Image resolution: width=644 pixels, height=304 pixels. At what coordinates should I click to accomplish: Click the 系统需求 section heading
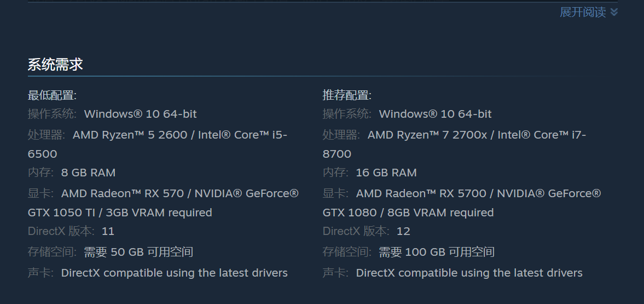point(55,64)
